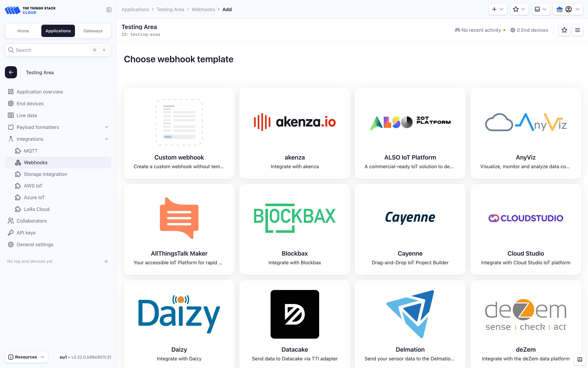Switch to the Gateways tab
The height and width of the screenshot is (368, 588).
point(93,31)
